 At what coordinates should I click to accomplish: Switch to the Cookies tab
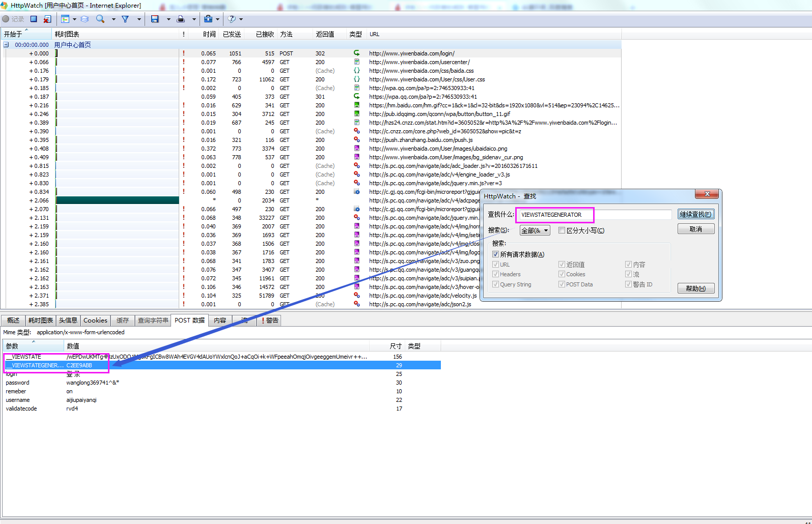[x=95, y=321]
